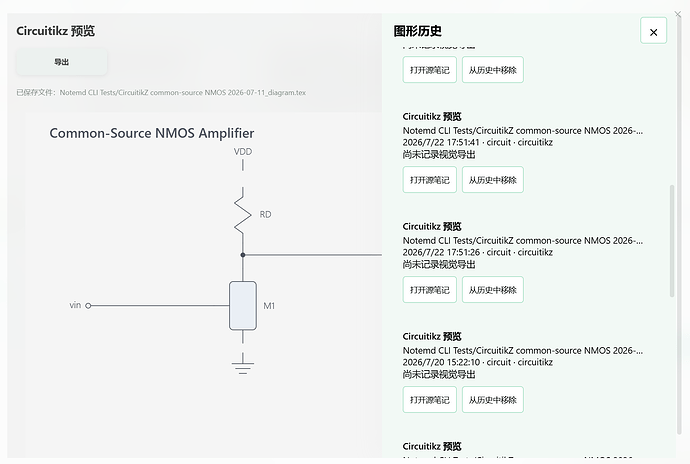Viewport: 690px width, 464px height.
Task: Click the history panel scrollbar thumb
Action: [x=672, y=241]
